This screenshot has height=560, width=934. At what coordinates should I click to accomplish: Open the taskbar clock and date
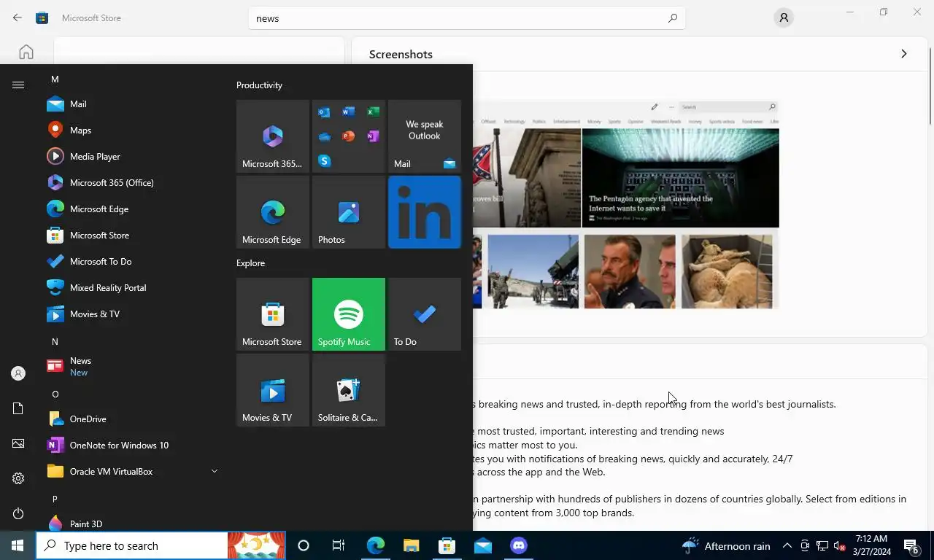tap(872, 545)
